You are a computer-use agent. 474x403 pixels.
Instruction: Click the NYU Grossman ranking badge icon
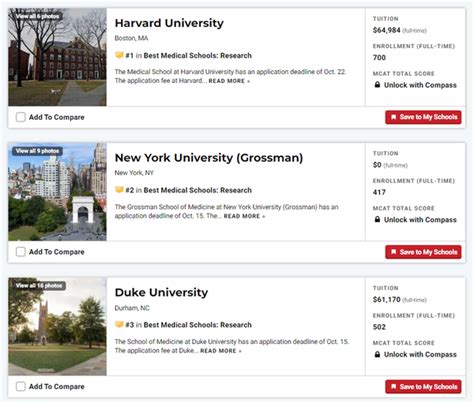(x=119, y=190)
